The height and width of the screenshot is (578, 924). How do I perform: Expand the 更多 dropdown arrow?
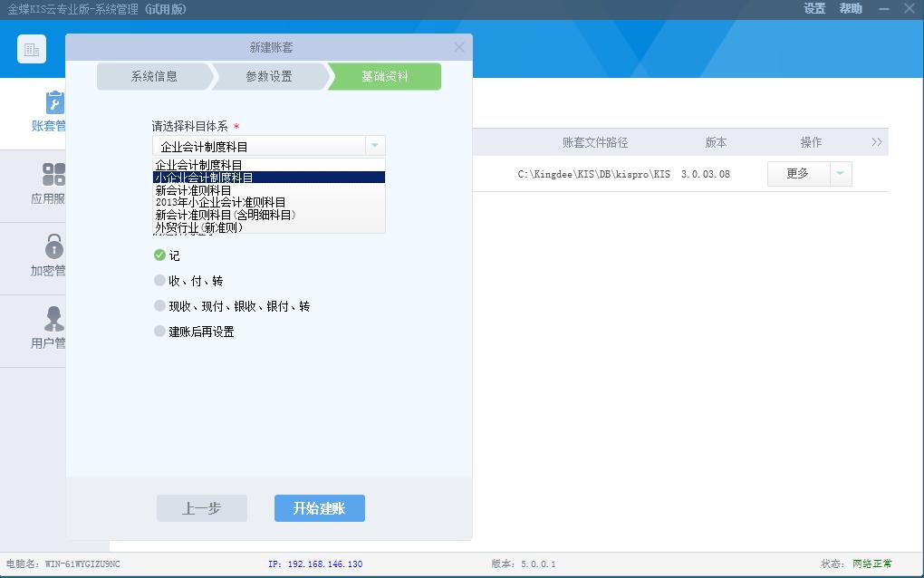(841, 173)
